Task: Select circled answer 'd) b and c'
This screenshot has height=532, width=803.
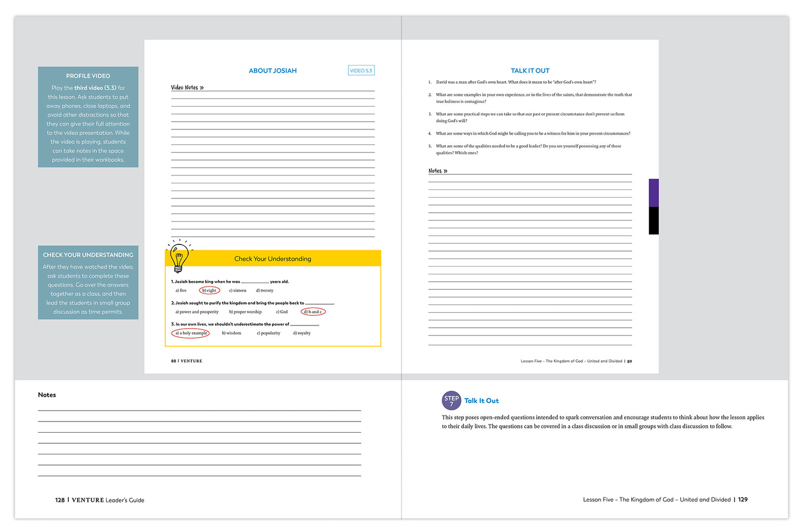Action: point(313,312)
